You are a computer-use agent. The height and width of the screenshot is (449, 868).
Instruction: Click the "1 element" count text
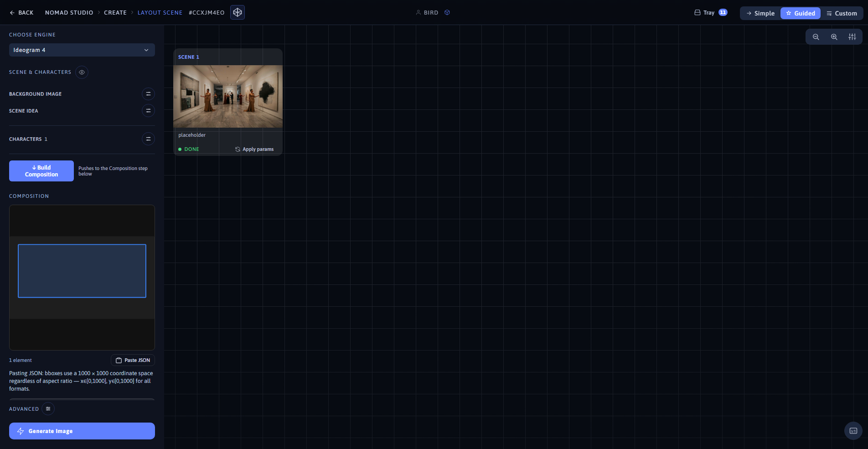tap(21, 360)
